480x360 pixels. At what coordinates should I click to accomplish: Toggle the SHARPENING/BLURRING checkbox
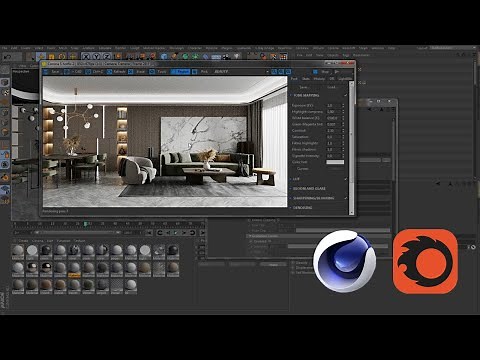point(346,198)
